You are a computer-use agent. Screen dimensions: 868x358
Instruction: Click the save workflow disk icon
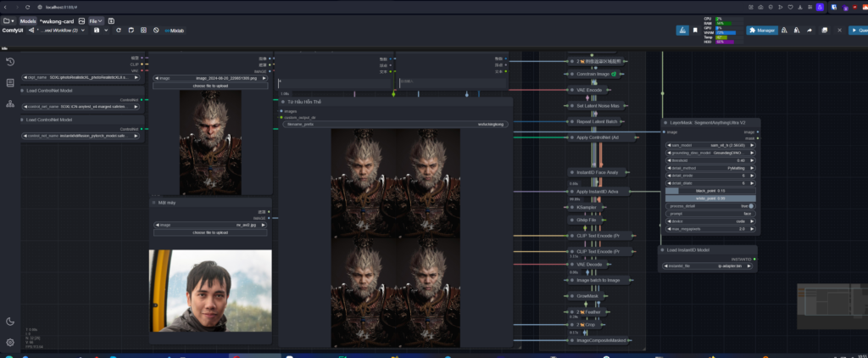pos(97,31)
